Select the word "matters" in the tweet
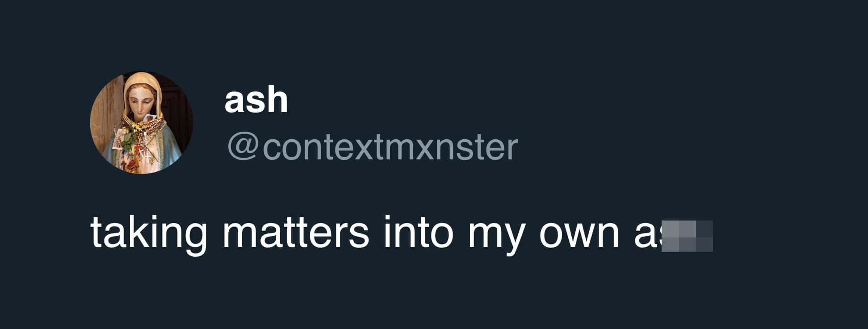This screenshot has width=868, height=329. [296, 233]
